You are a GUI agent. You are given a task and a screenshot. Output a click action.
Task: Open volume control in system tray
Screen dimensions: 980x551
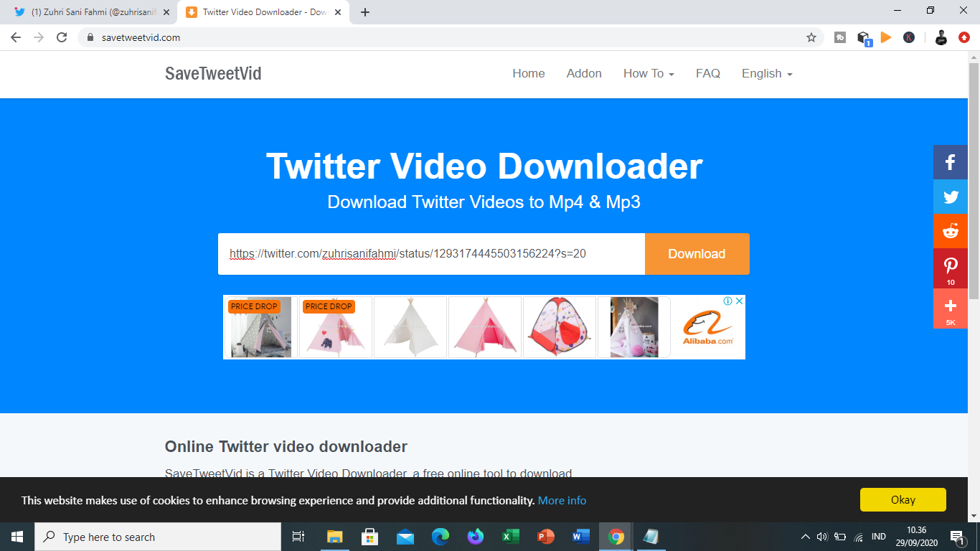pos(822,537)
